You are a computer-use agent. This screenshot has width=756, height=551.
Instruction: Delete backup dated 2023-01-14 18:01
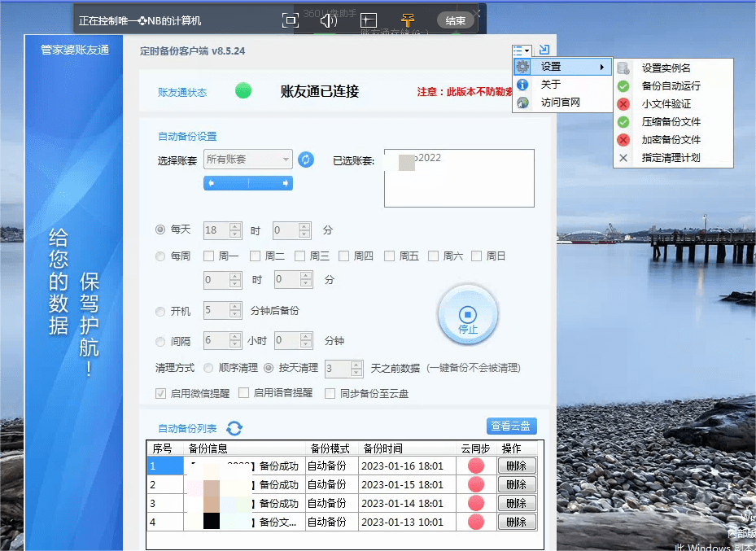click(517, 503)
